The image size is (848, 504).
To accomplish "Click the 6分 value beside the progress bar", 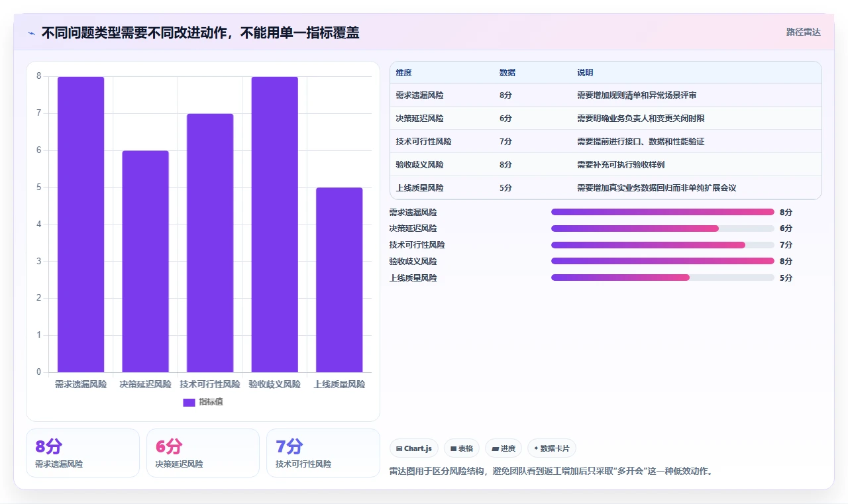I will (x=786, y=228).
